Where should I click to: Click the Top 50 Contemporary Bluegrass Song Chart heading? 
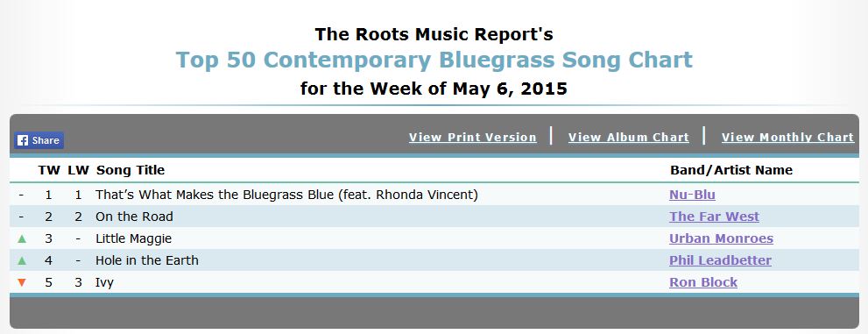[434, 60]
